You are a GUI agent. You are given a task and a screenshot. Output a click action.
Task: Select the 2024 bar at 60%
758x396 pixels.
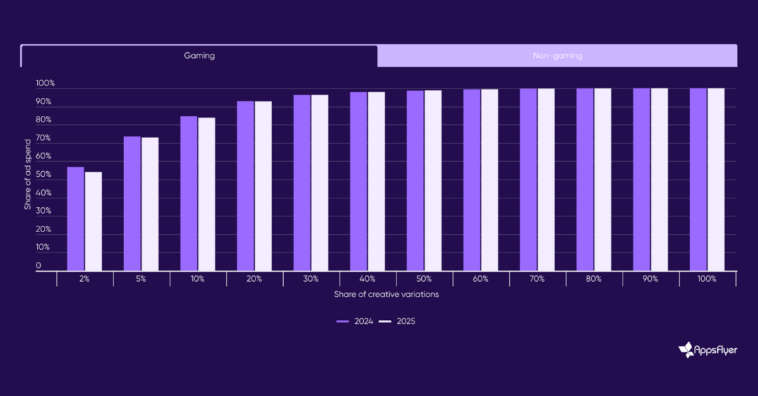[471, 180]
